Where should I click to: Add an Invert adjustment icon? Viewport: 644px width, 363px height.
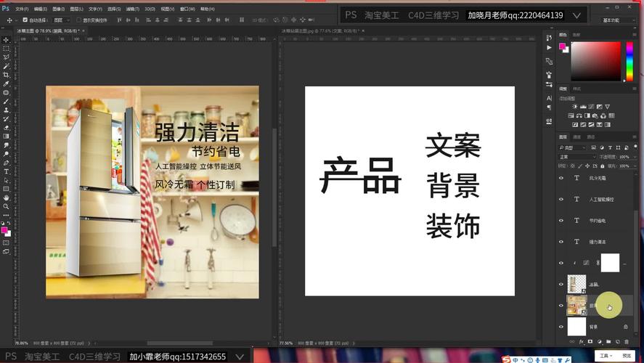tap(575, 125)
